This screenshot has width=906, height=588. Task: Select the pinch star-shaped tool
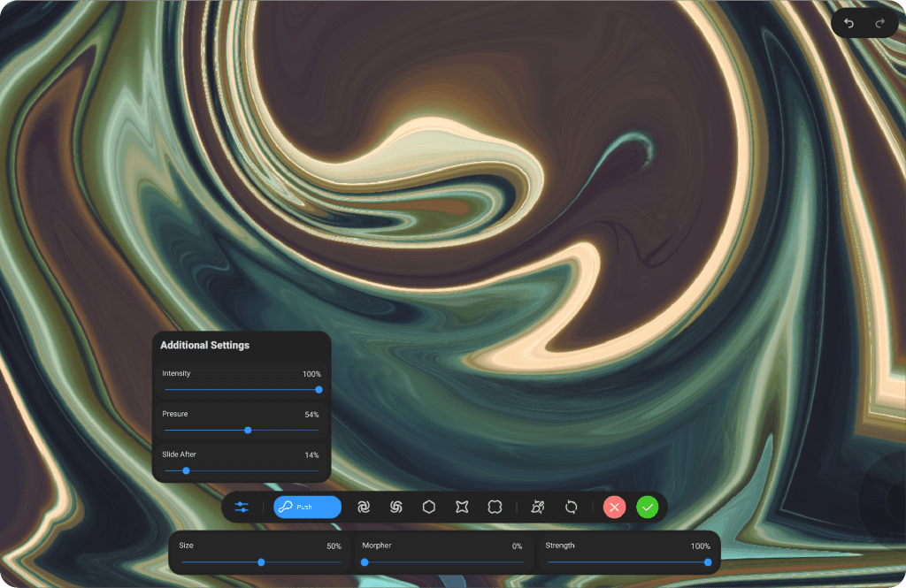[462, 507]
